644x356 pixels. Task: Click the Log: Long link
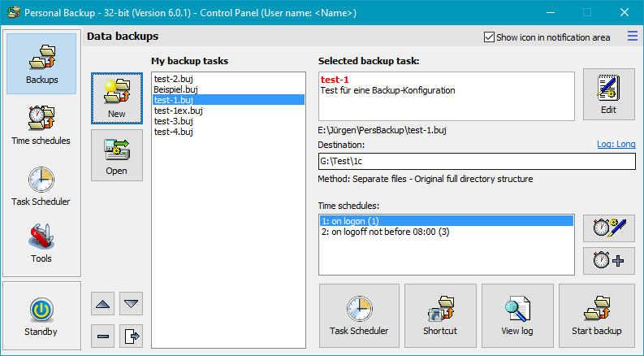click(616, 144)
